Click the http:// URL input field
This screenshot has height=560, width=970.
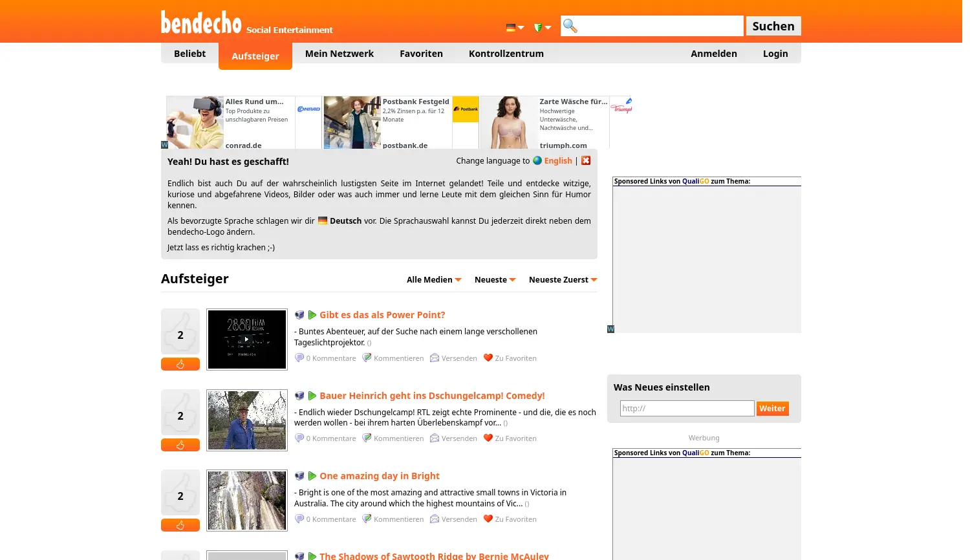tap(687, 409)
